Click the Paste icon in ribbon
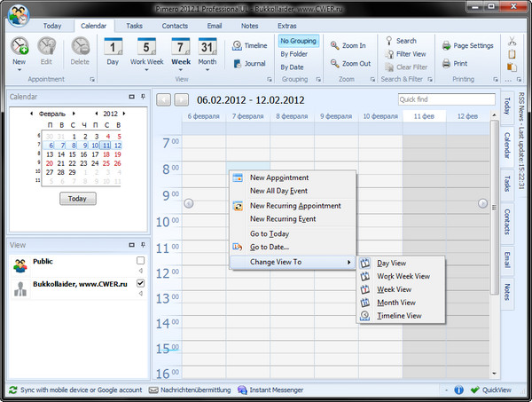Image resolution: width=532 pixels, height=402 pixels. click(x=512, y=67)
